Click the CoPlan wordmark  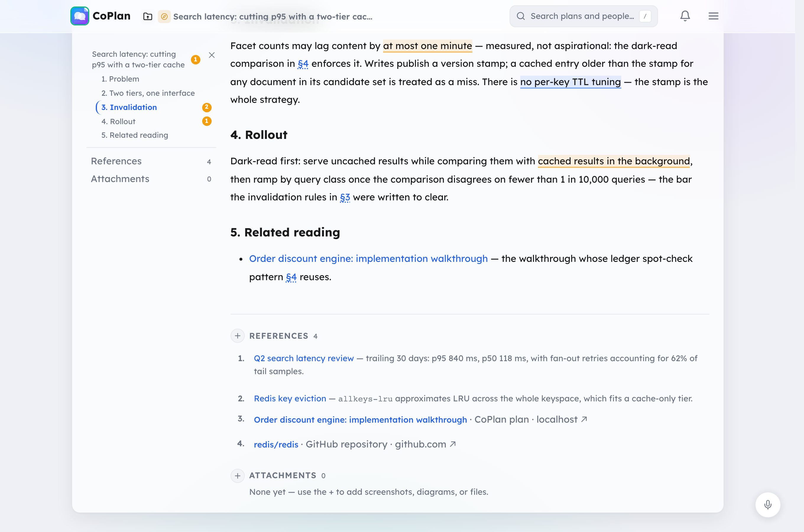pyautogui.click(x=111, y=16)
